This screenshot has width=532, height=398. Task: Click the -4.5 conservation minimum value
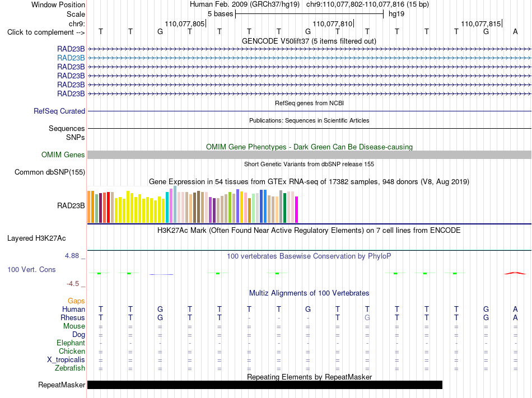(x=73, y=284)
